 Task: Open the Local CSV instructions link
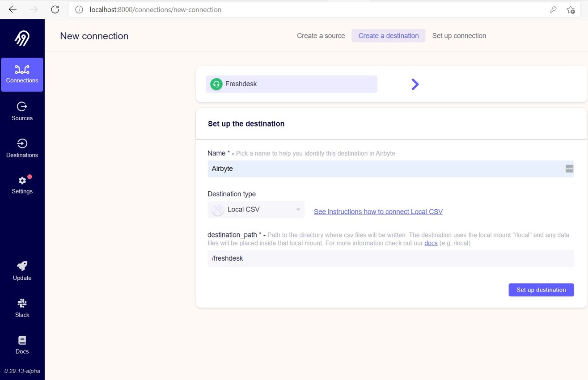tap(378, 211)
